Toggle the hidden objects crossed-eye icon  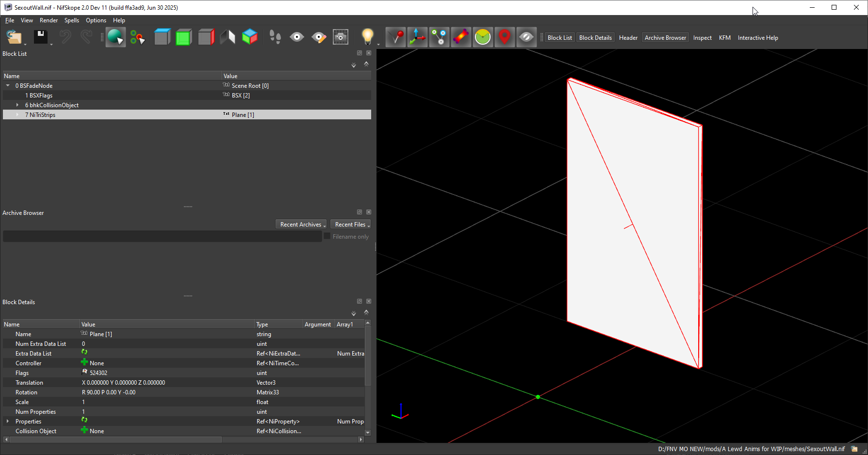526,37
